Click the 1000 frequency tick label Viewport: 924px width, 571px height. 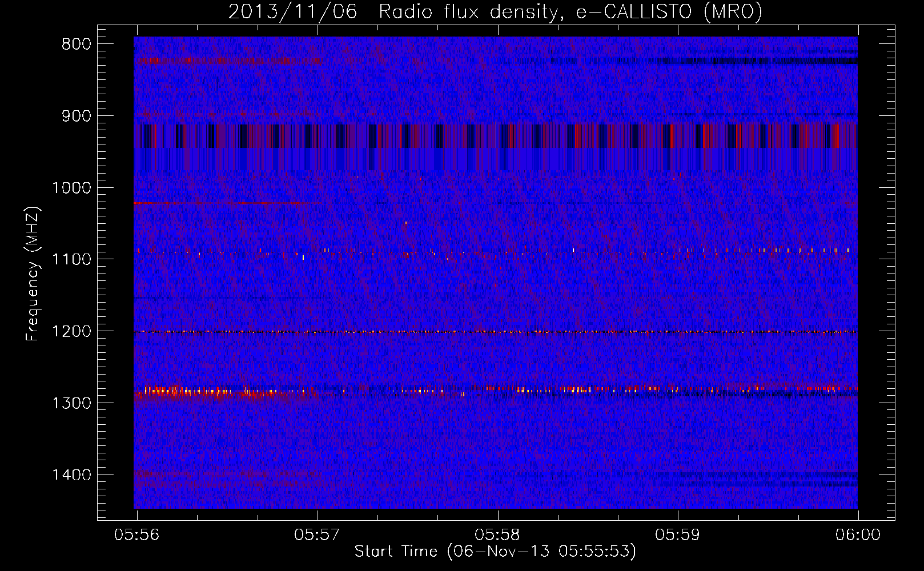click(71, 188)
